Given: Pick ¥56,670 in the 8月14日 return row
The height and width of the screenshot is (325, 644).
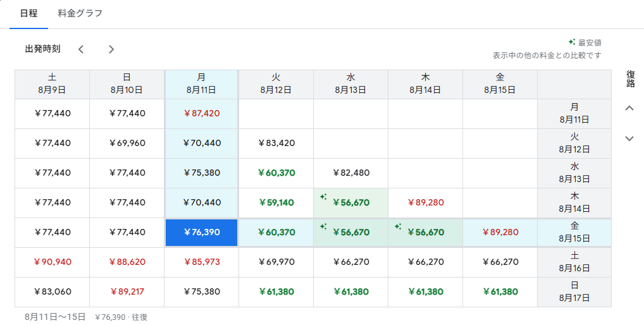Looking at the screenshot, I should [350, 202].
